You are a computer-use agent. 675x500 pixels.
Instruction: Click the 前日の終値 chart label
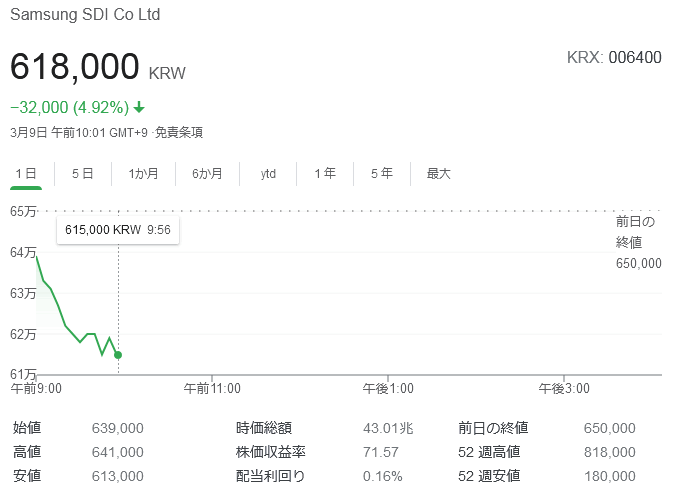[636, 232]
